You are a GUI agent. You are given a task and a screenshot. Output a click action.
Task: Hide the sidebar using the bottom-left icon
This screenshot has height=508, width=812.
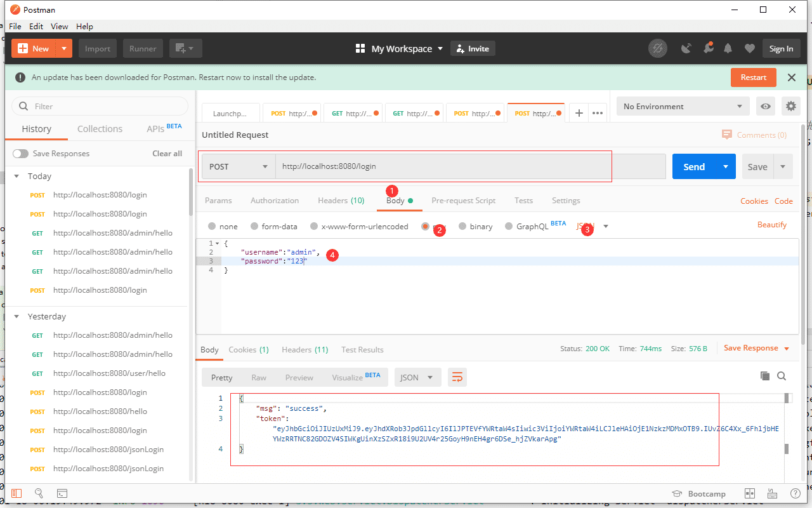(x=16, y=493)
